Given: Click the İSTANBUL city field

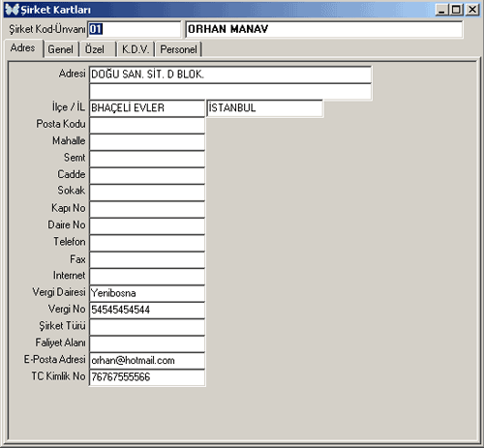Looking at the screenshot, I should tap(264, 108).
